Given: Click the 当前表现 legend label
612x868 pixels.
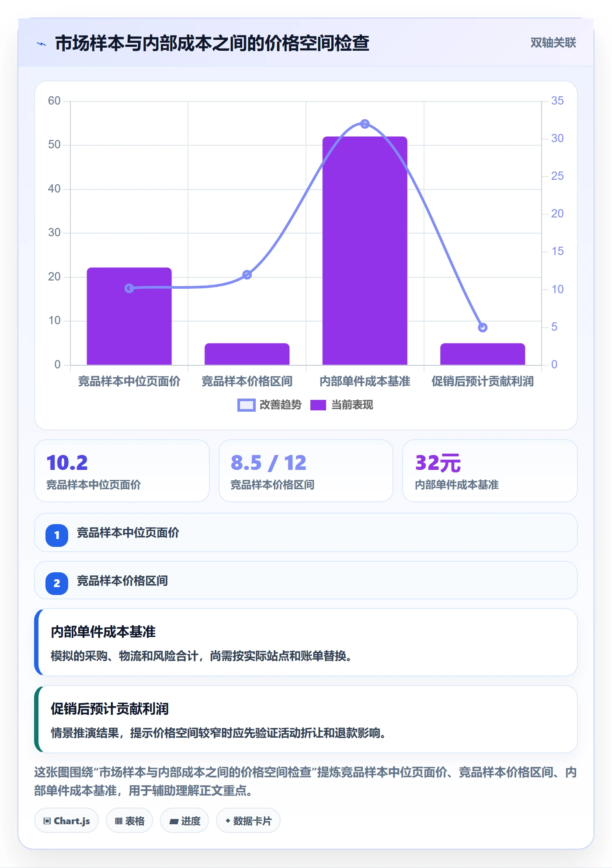Looking at the screenshot, I should click(352, 405).
